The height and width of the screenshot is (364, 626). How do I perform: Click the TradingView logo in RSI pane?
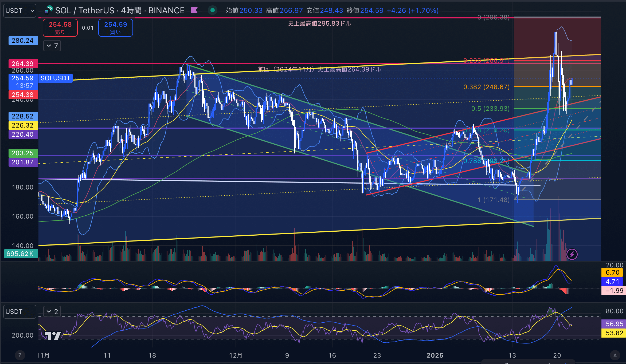pyautogui.click(x=52, y=336)
